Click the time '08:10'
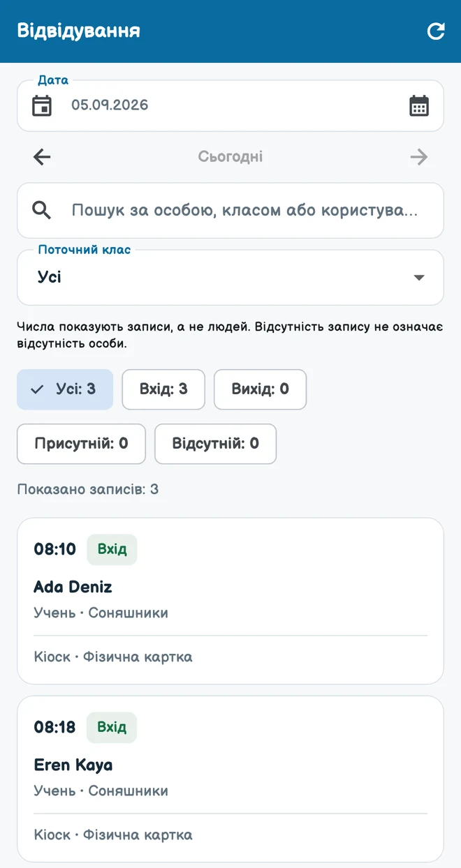This screenshot has height=868, width=461. tap(55, 550)
